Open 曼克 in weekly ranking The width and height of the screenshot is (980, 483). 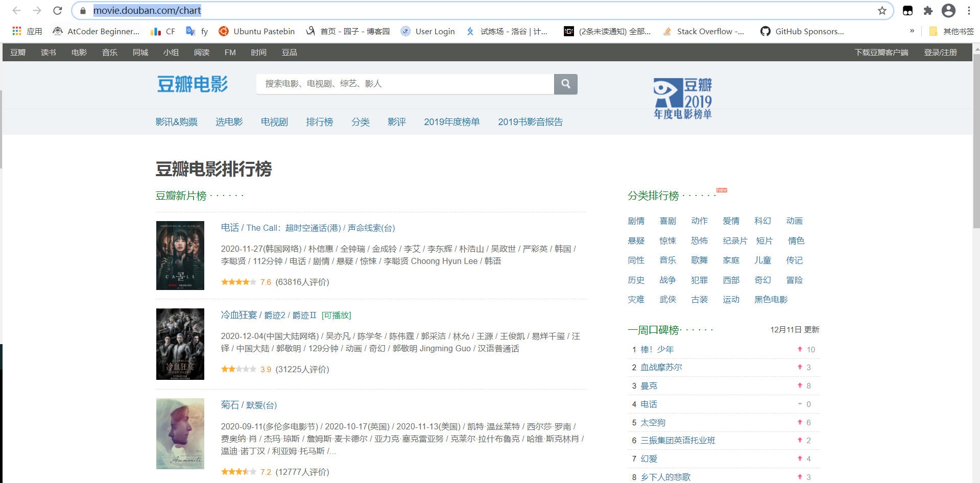tap(649, 385)
